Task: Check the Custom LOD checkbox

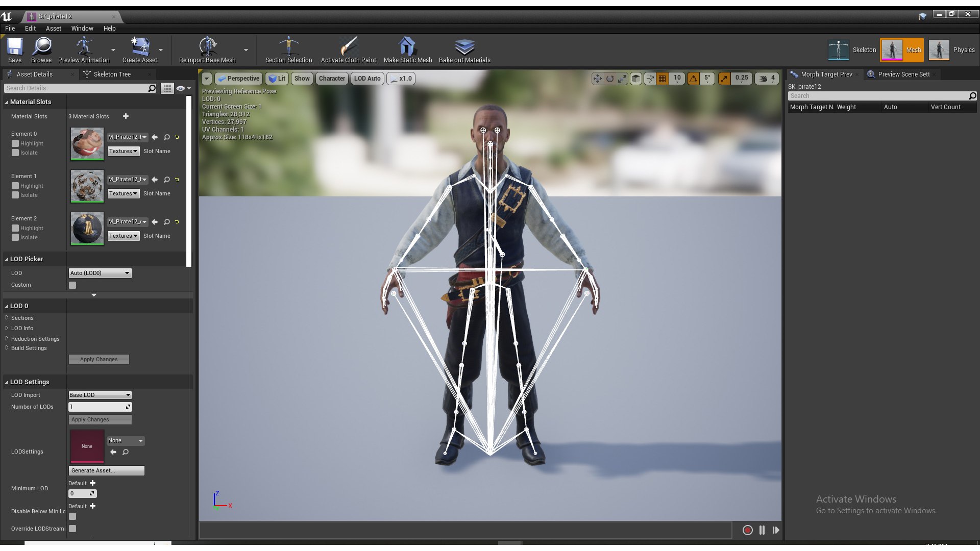Action: (x=72, y=285)
